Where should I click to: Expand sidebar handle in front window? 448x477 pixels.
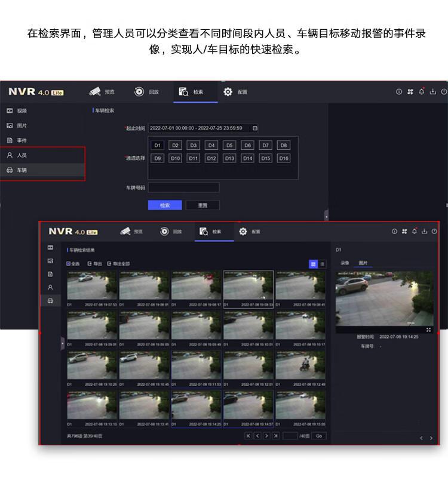pyautogui.click(x=63, y=343)
